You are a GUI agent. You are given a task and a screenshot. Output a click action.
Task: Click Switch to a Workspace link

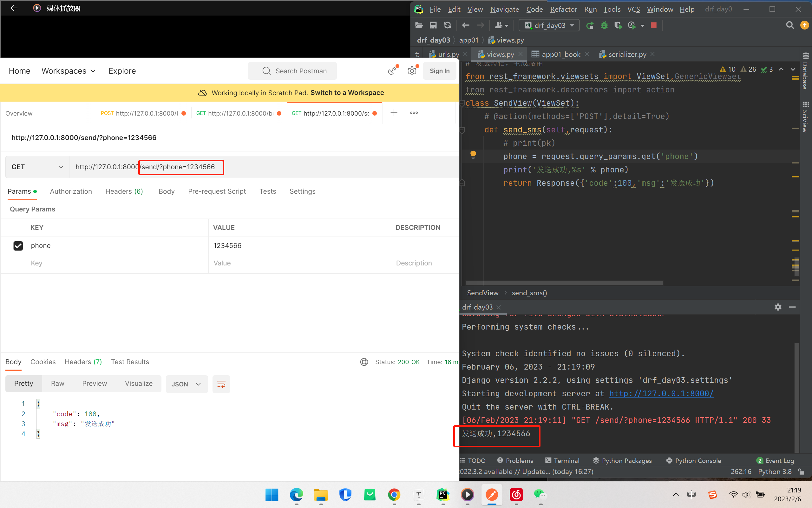click(x=347, y=93)
